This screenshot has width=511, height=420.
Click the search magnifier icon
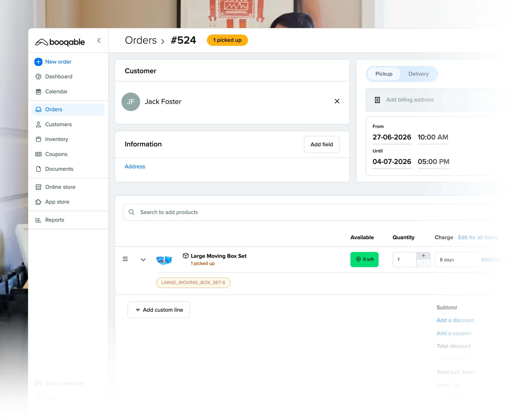pos(131,212)
